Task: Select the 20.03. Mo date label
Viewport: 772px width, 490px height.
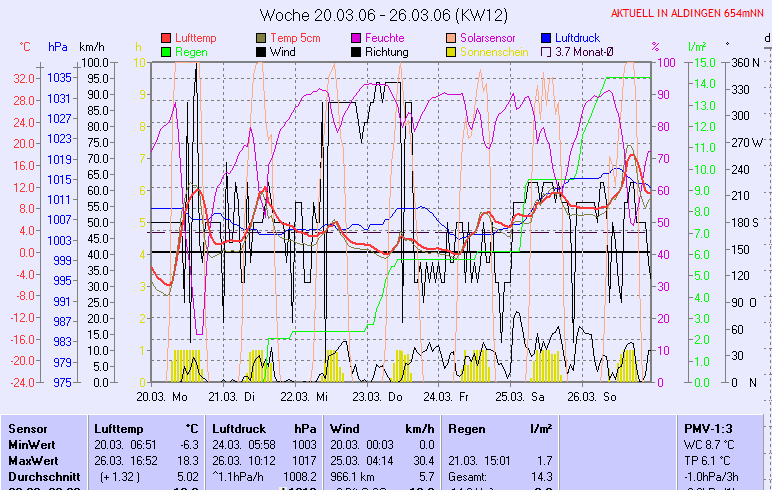Action: 162,396
